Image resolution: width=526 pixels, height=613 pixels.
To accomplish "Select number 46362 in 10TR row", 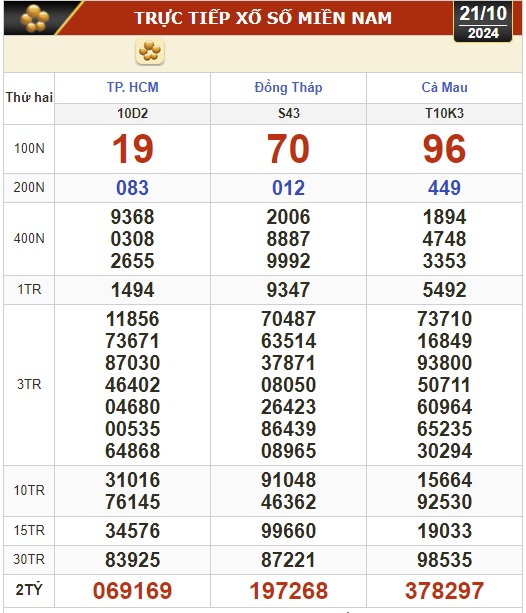I will tap(288, 502).
